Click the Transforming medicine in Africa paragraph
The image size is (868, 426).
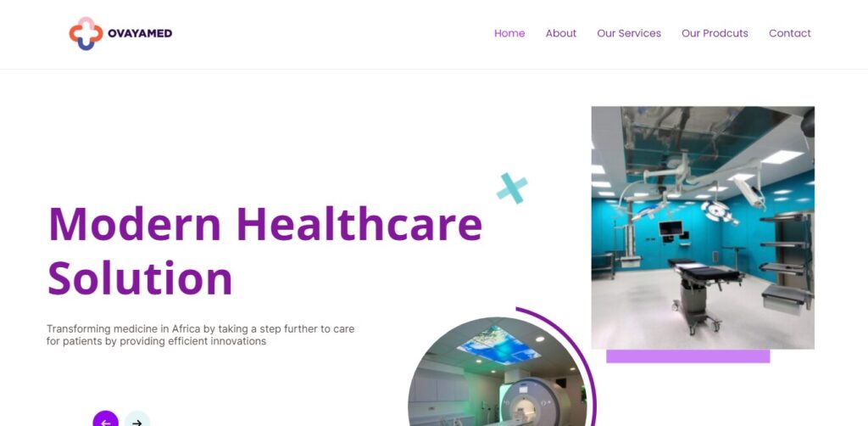[x=200, y=334]
